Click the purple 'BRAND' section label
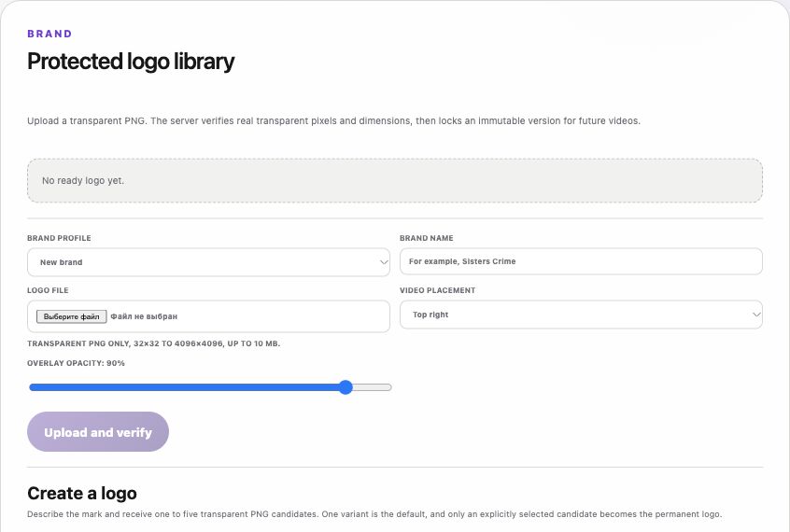Screen dimensions: 790x532 pos(49,34)
